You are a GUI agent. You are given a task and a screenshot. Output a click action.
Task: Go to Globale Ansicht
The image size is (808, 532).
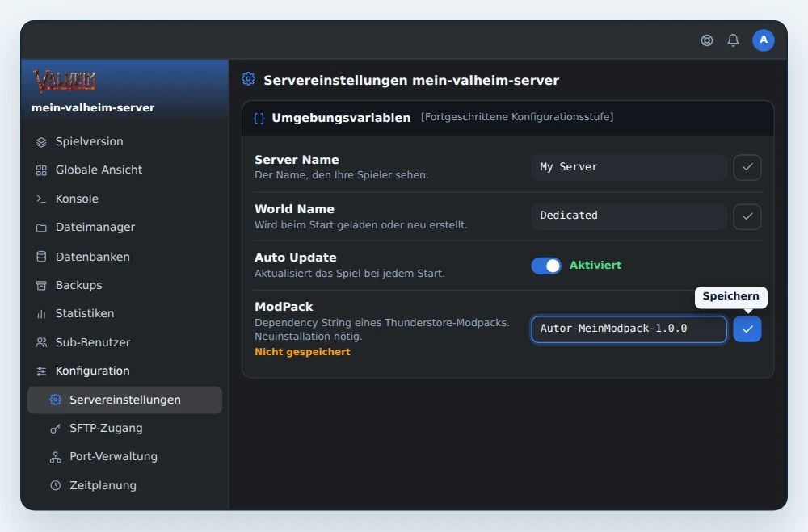124,170
